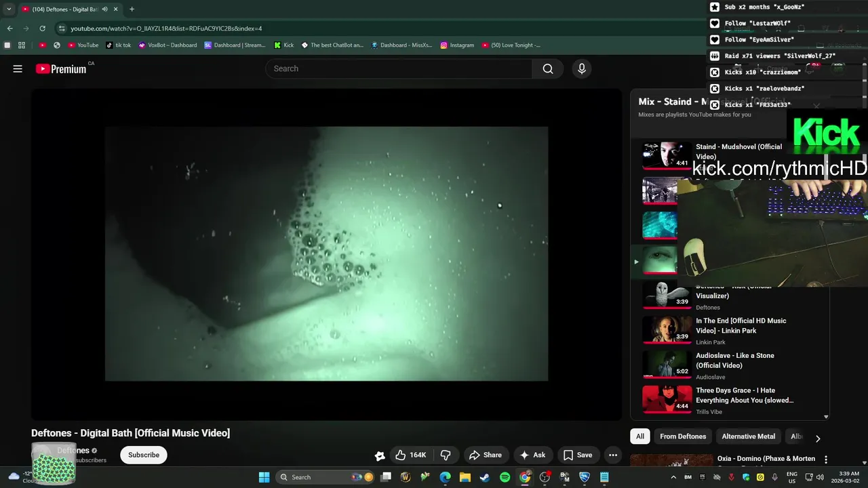Image resolution: width=868 pixels, height=488 pixels.
Task: Click the sparkle remix icon beside the like button
Action: click(380, 455)
